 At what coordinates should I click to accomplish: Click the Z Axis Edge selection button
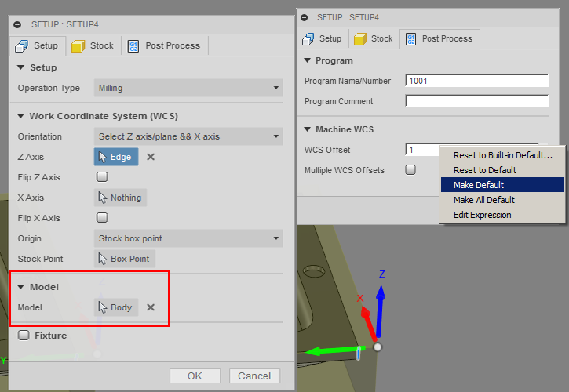[116, 157]
